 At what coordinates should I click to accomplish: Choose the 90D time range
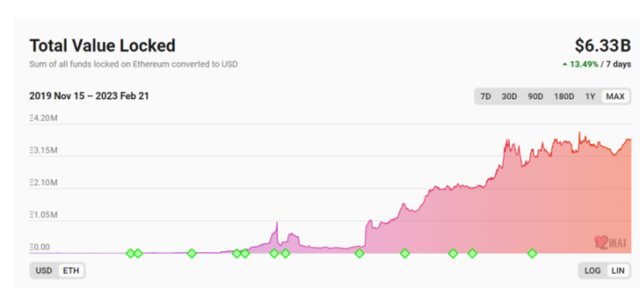point(535,97)
